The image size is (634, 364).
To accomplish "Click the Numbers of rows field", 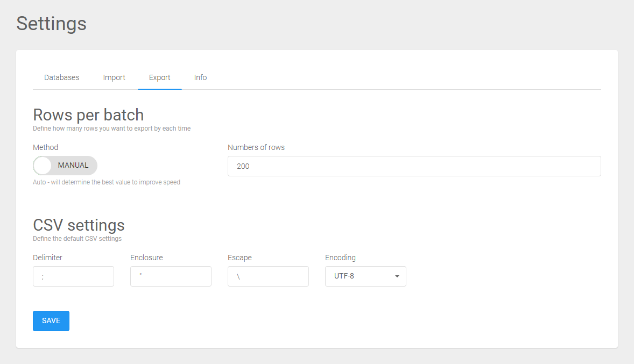I will pos(414,166).
